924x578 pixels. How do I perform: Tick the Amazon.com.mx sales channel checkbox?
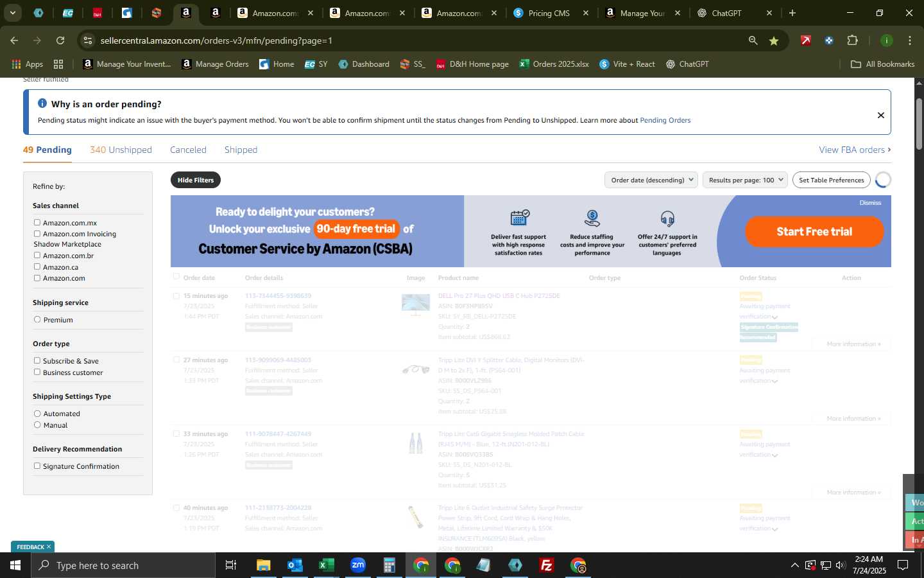coord(37,222)
